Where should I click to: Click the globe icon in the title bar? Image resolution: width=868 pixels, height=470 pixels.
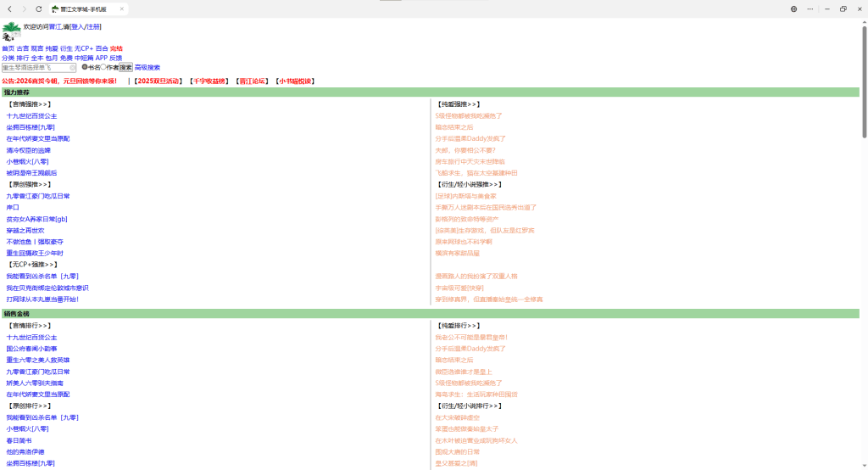pos(793,8)
